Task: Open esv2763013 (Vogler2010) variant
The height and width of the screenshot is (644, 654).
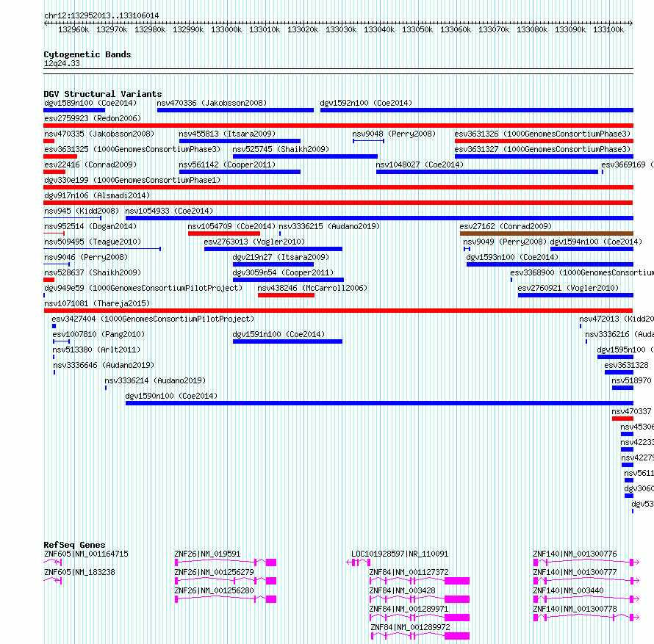Action: coord(254,242)
